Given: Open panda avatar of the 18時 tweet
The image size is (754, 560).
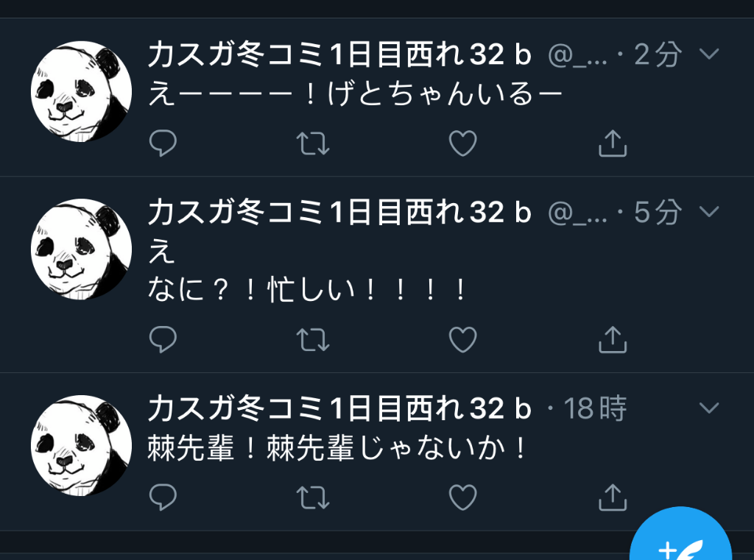Looking at the screenshot, I should tap(81, 445).
